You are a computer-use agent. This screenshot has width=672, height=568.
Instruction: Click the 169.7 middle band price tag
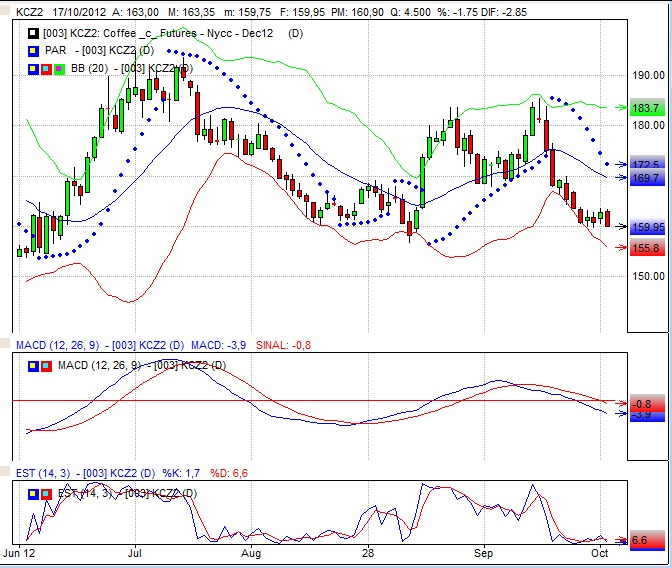[x=647, y=177]
